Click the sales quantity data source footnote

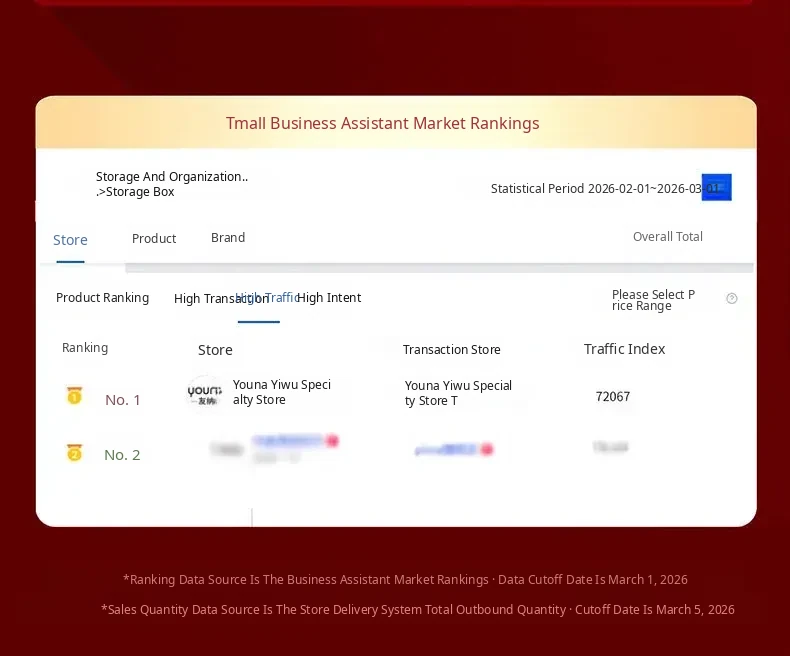click(x=418, y=610)
